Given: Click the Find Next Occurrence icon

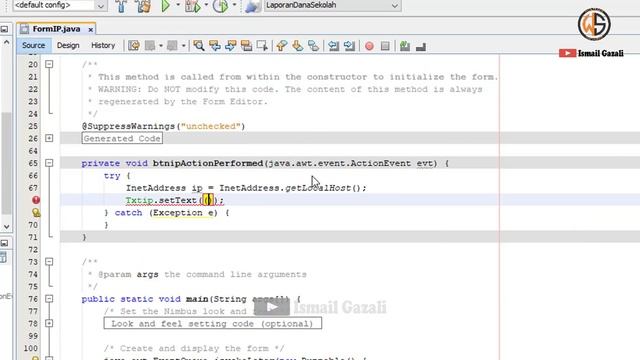Looking at the screenshot, I should point(231,46).
